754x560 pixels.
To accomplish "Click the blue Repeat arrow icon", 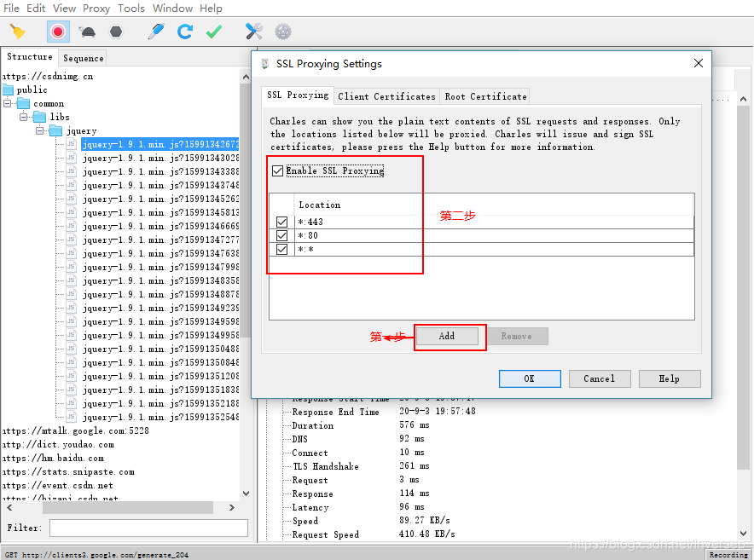I will tap(184, 32).
